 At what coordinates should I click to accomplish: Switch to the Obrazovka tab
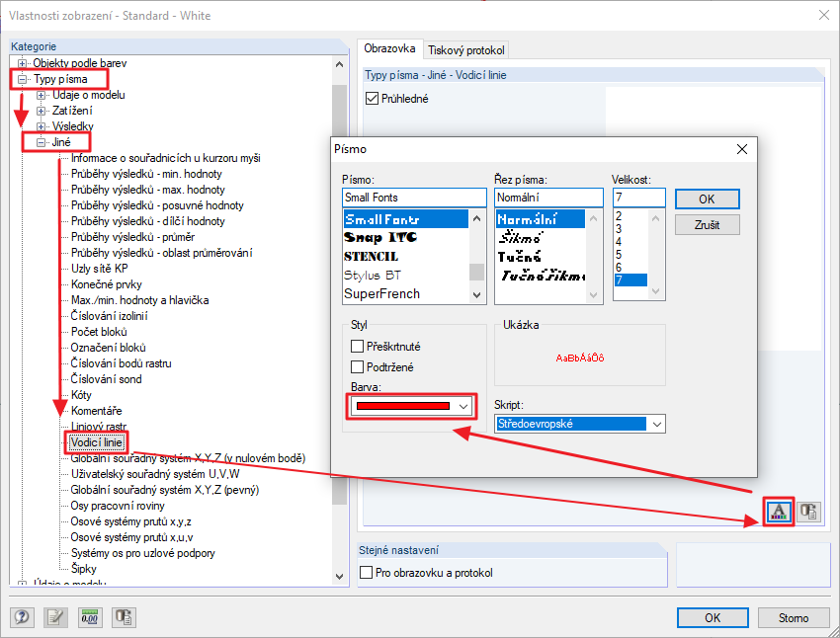[389, 48]
